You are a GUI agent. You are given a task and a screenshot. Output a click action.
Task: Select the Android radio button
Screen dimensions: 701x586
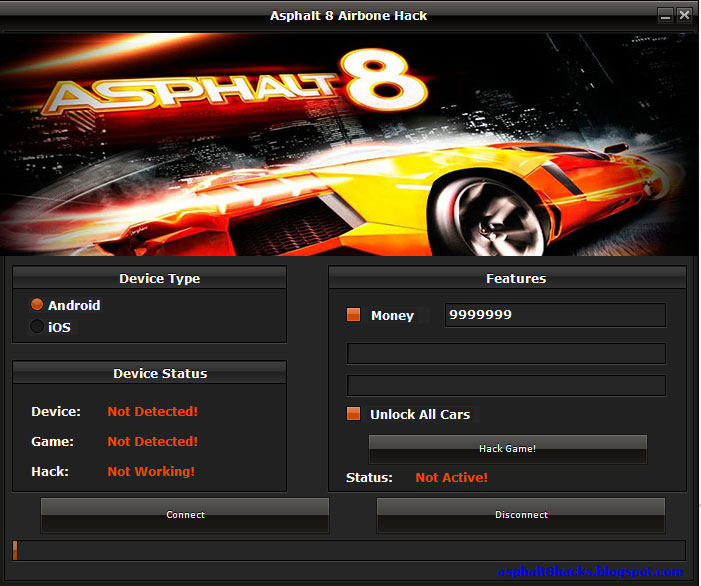tap(37, 305)
